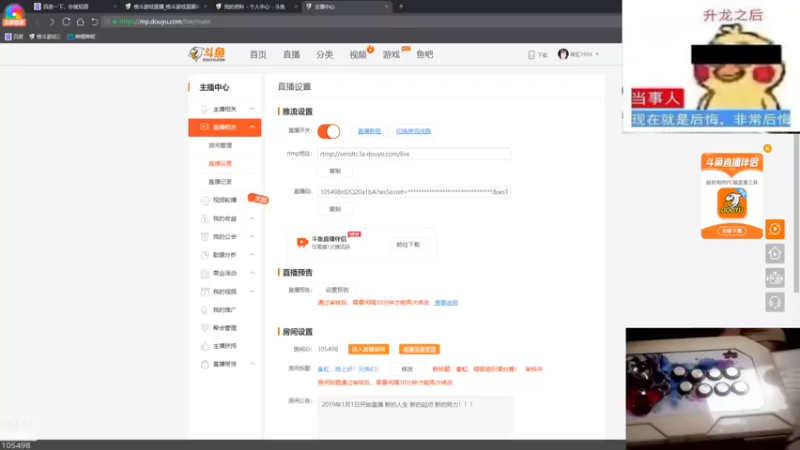Close the 斗鱼直播伴侣 ad popup
This screenshot has height=450, width=800.
point(767,148)
